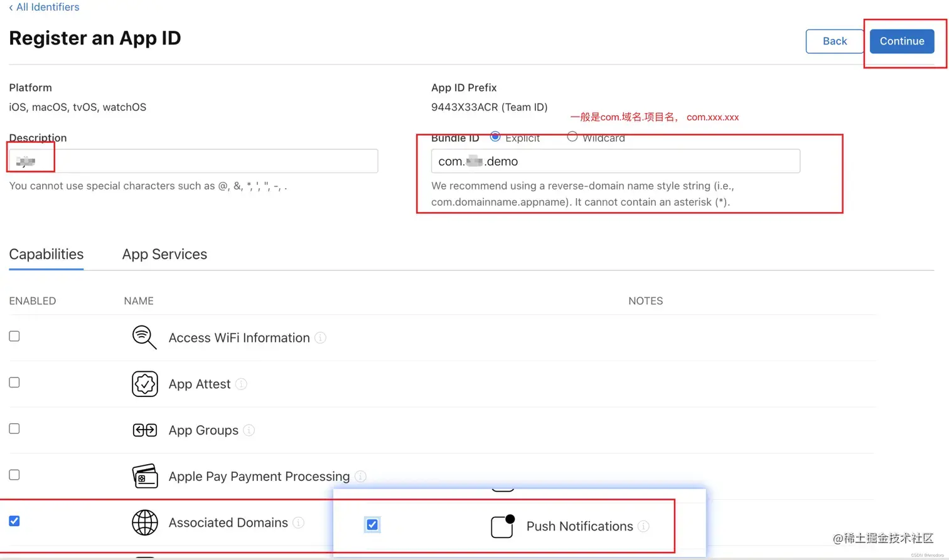Viewport: 949px width, 560px height.
Task: Enable App Groups checkbox
Action: [x=14, y=429]
